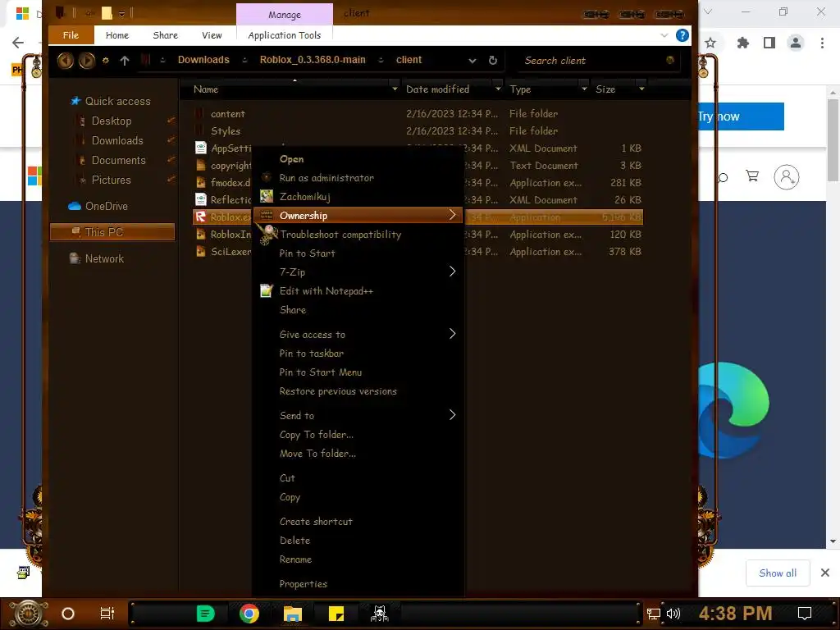840x630 pixels.
Task: Choose Troubleshoot compatibility
Action: click(340, 235)
